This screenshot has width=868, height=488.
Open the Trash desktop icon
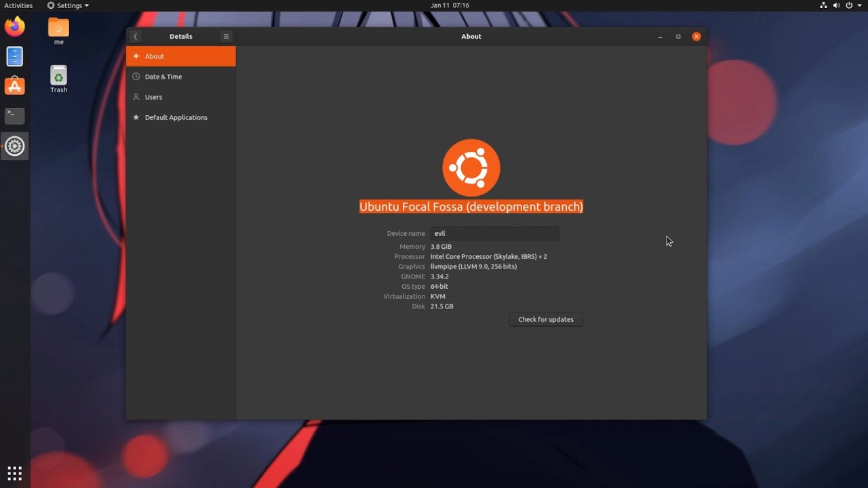point(59,79)
